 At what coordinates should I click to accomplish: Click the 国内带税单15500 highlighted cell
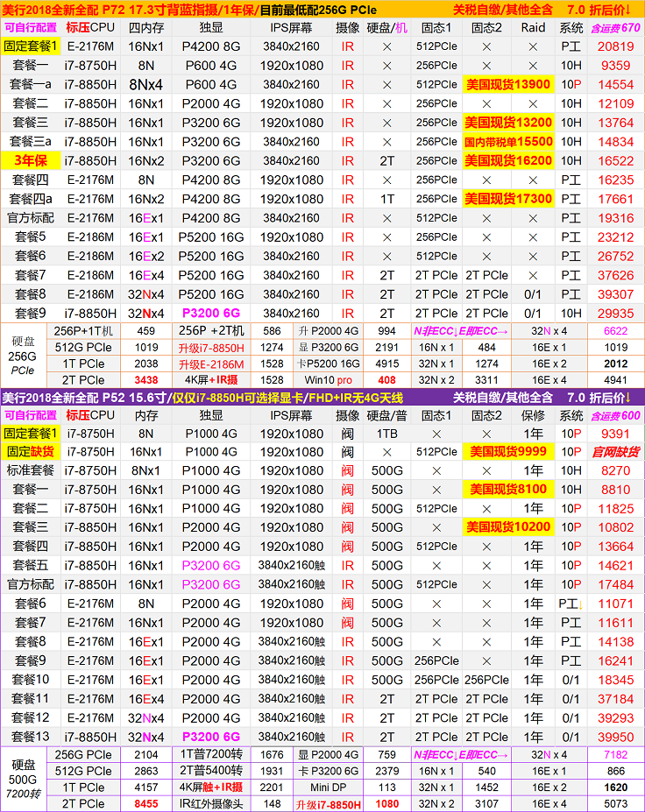(508, 141)
